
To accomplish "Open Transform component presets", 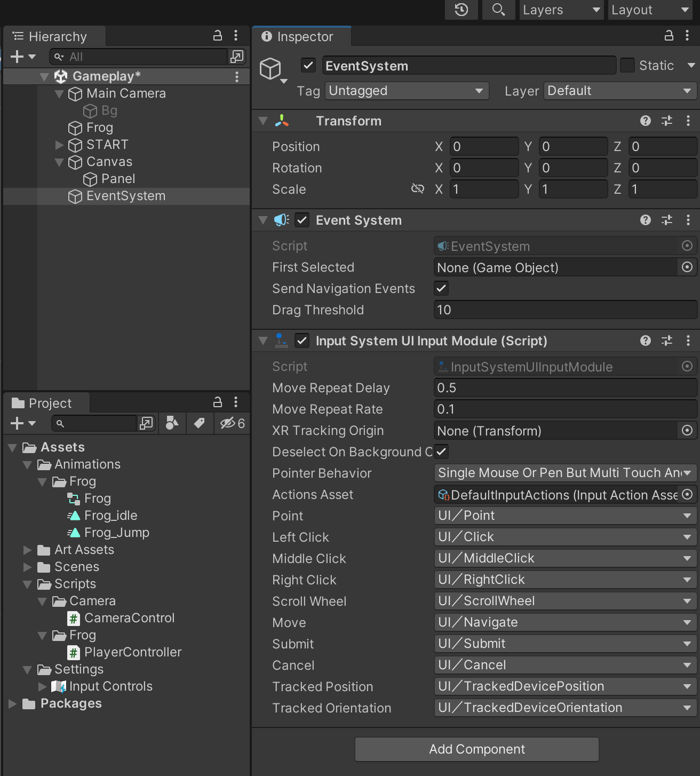I will click(x=667, y=121).
